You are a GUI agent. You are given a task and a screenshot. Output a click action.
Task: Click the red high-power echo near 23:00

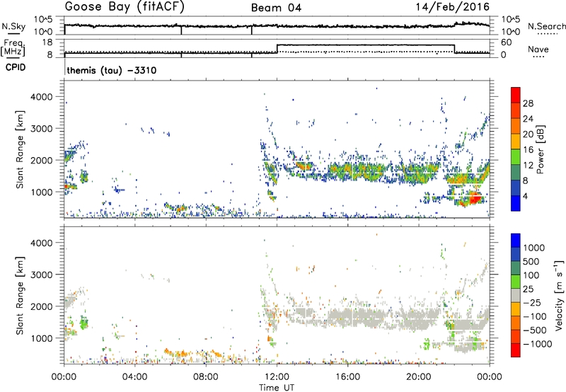pos(474,198)
